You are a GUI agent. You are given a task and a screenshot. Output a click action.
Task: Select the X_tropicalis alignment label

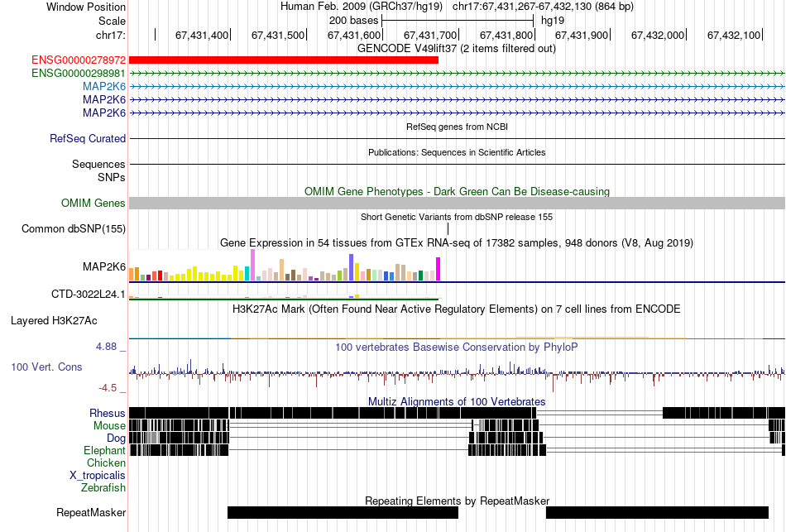(x=98, y=476)
